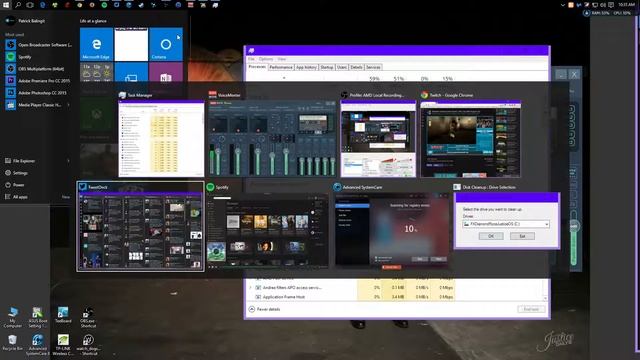Open watch_dogs Shortcut desktop icon
This screenshot has width=640, height=360.
88,345
